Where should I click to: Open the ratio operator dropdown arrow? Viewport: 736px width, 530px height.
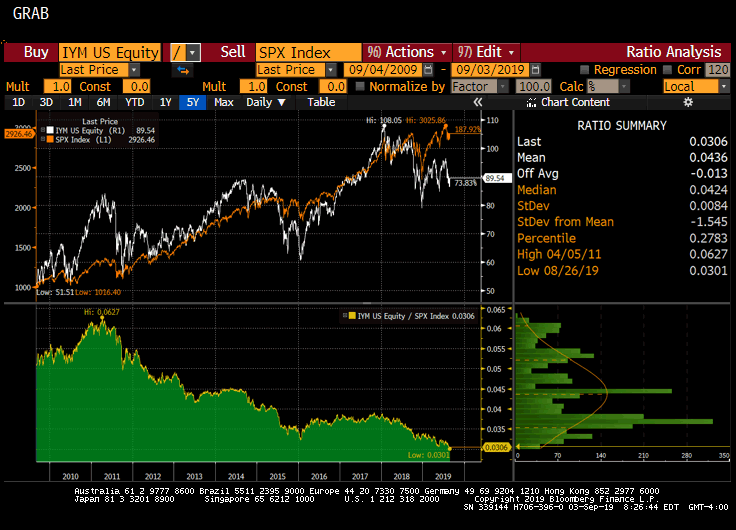point(193,53)
